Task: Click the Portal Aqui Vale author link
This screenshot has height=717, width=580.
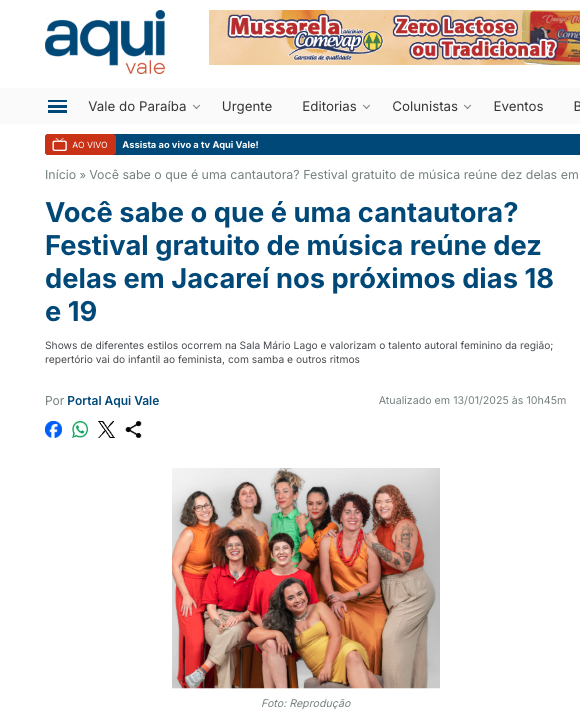Action: (x=113, y=401)
